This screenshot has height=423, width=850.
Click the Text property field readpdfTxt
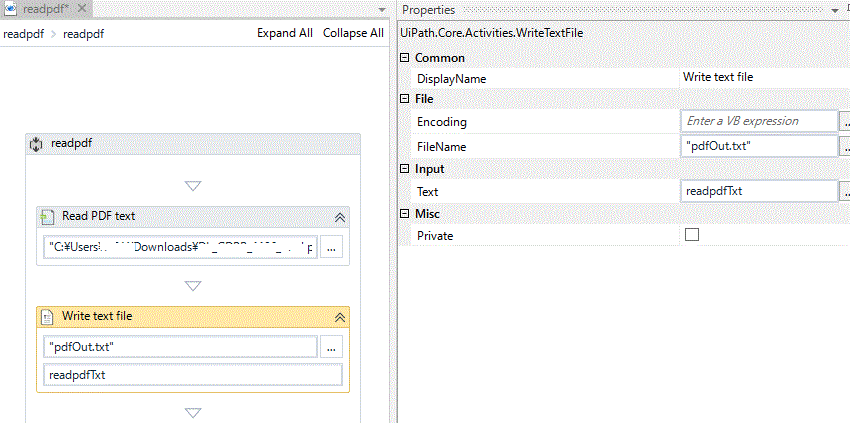tap(759, 191)
